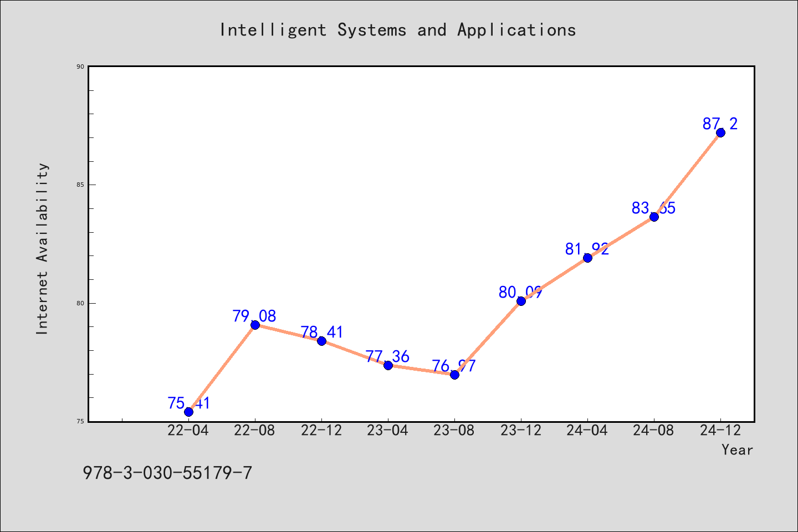Viewport: 798px width, 532px height.
Task: Click the 79.08 value label
Action: coord(254,316)
